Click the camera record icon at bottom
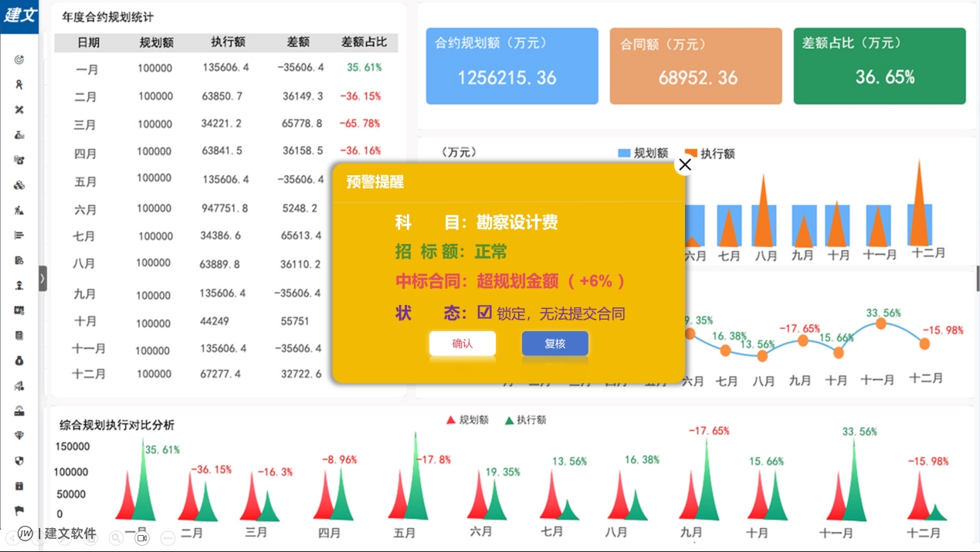980x552 pixels. 141,537
